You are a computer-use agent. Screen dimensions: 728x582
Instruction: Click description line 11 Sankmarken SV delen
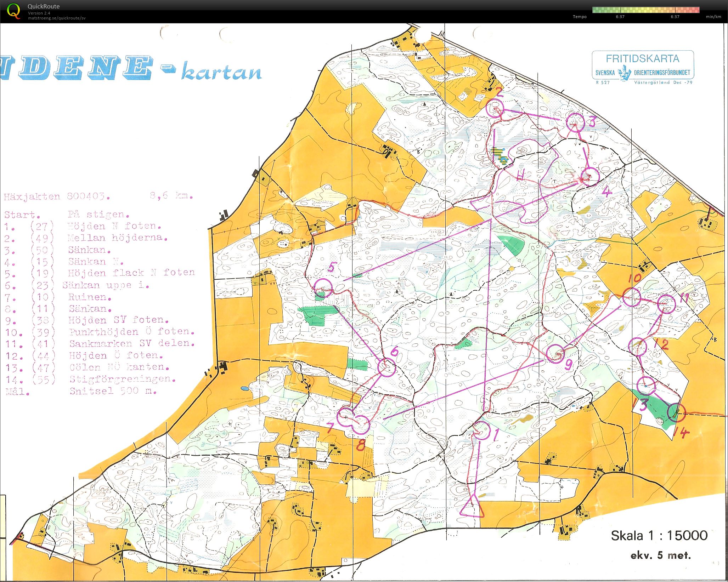[x=100, y=343]
